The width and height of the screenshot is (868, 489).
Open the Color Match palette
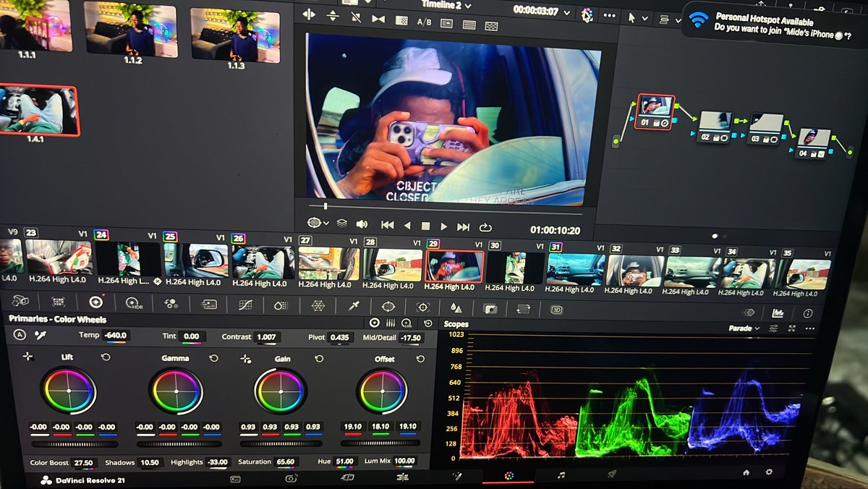tap(58, 301)
